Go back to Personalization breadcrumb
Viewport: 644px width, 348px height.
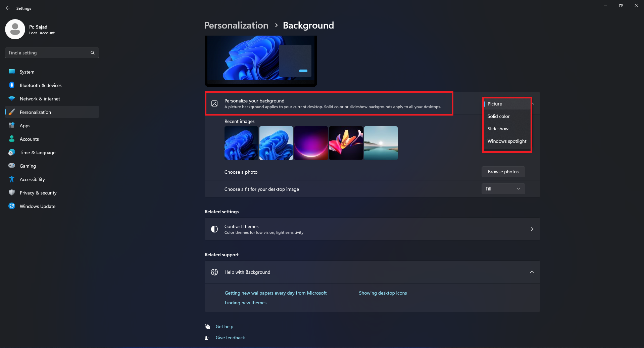point(236,25)
